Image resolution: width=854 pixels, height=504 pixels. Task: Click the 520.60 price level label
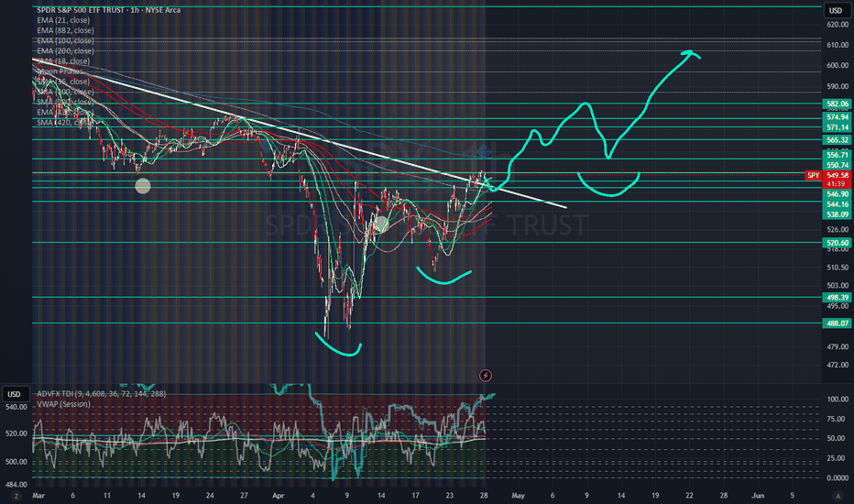[x=838, y=243]
